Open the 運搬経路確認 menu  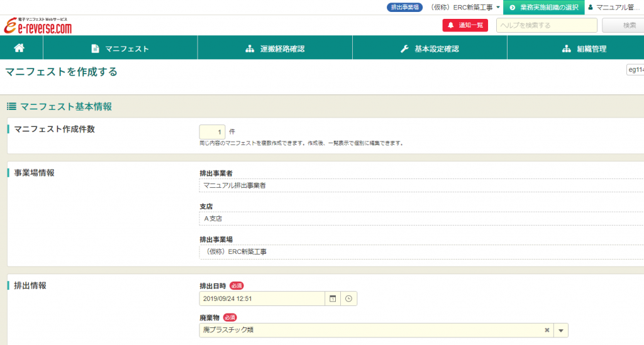275,48
